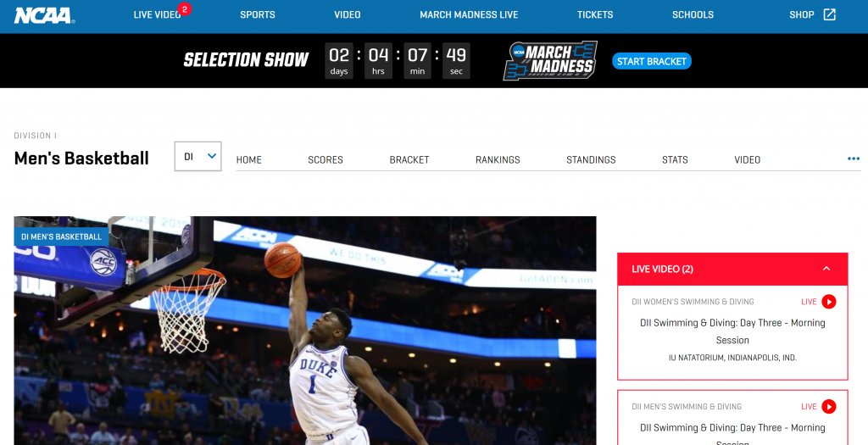This screenshot has height=445, width=868.
Task: Click the March Madness logo
Action: (550, 60)
